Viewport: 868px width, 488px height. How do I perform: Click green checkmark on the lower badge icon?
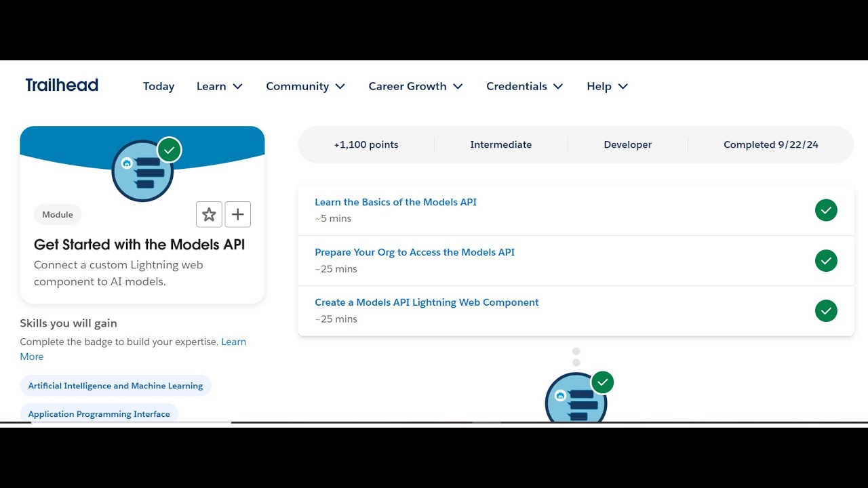[603, 382]
